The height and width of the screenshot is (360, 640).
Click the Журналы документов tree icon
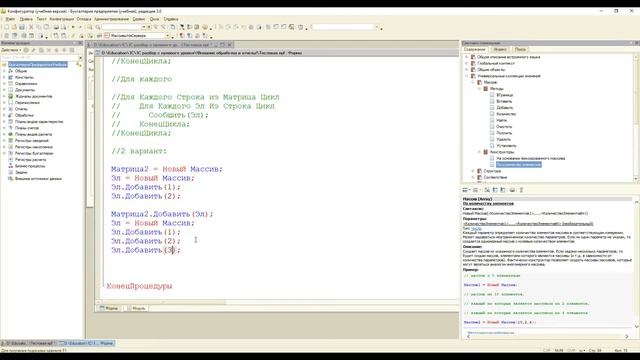pos(11,96)
